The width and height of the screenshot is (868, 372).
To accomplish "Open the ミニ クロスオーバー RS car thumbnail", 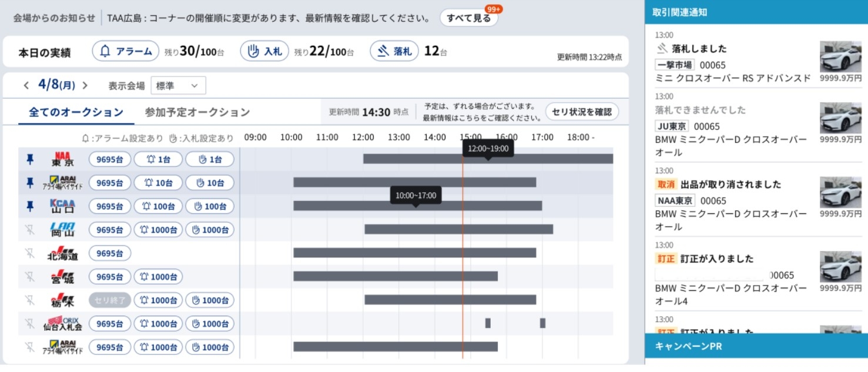I will click(x=840, y=57).
